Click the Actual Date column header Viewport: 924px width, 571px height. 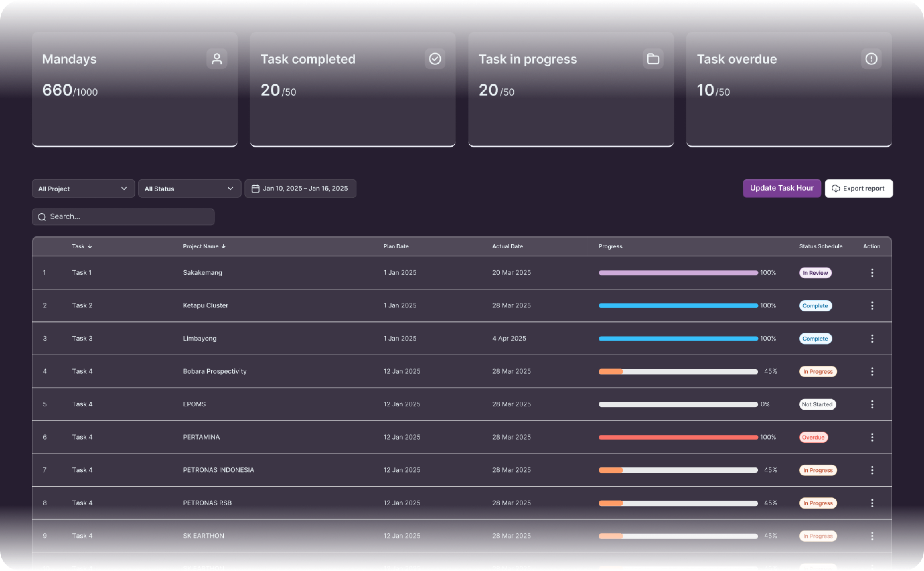coord(508,246)
